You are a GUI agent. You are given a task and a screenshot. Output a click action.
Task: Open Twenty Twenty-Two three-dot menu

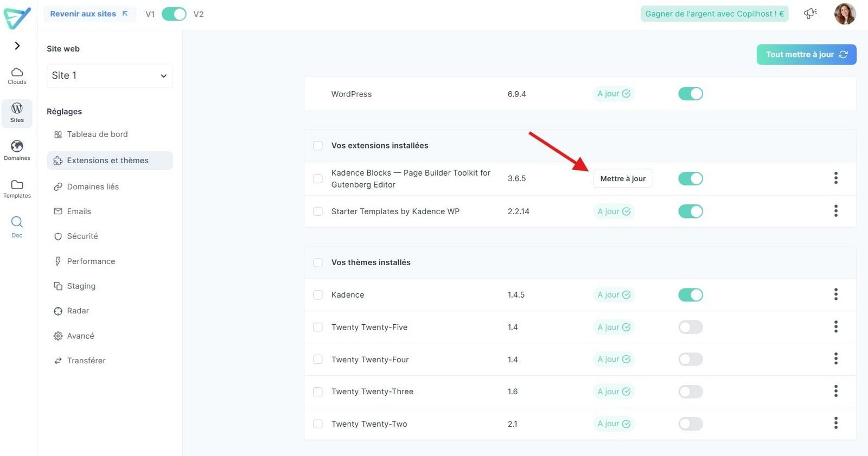click(x=836, y=423)
